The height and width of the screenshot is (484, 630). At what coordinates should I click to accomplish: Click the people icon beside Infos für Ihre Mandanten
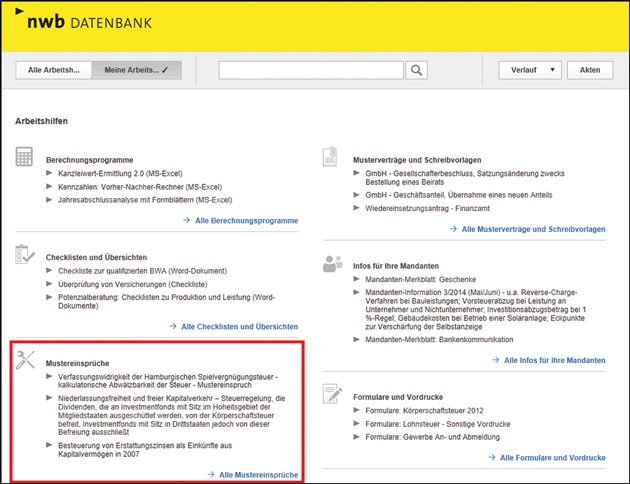coord(332,264)
